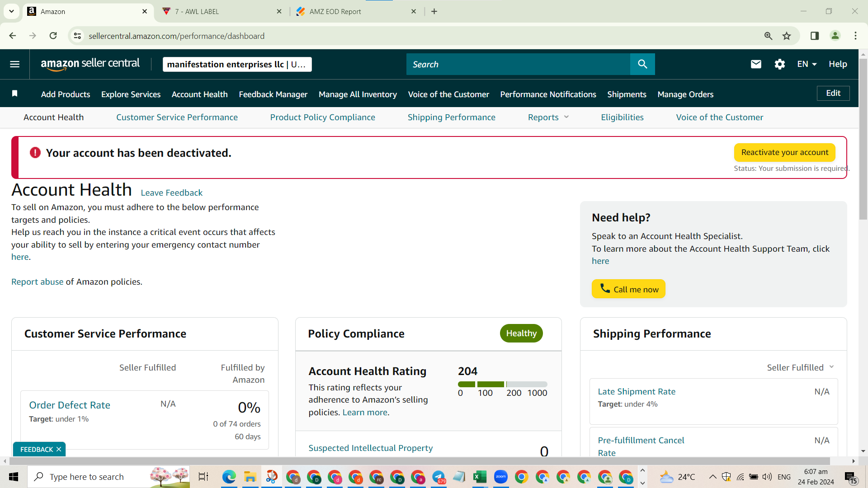The image size is (868, 488).
Task: Click the Account Health Rating progress bar
Action: pyautogui.click(x=503, y=384)
